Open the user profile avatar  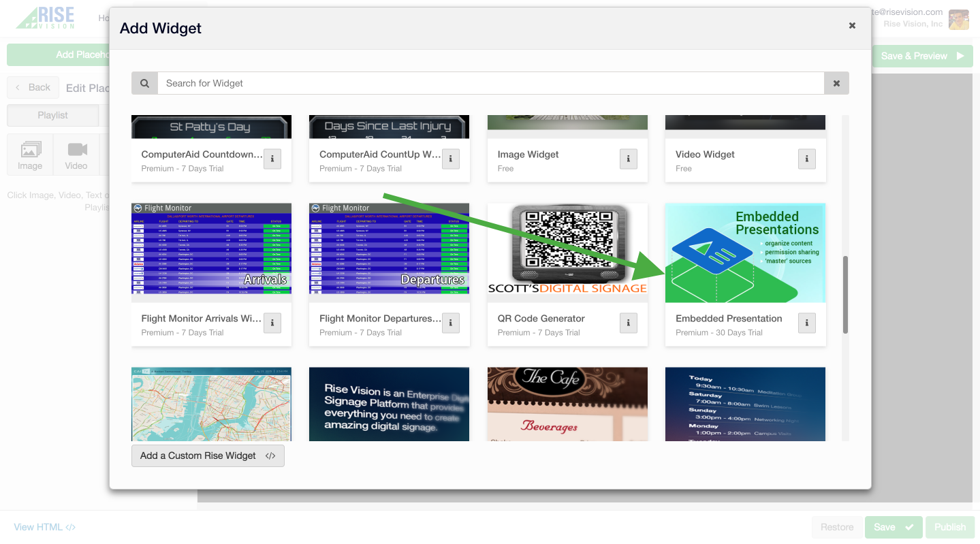[x=959, y=19]
